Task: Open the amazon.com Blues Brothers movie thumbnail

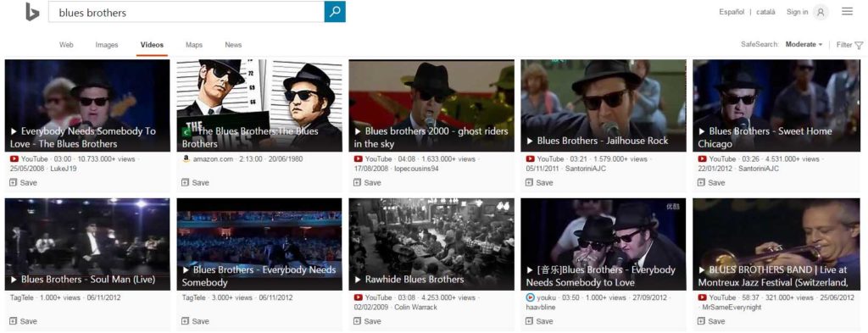Action: pos(259,105)
